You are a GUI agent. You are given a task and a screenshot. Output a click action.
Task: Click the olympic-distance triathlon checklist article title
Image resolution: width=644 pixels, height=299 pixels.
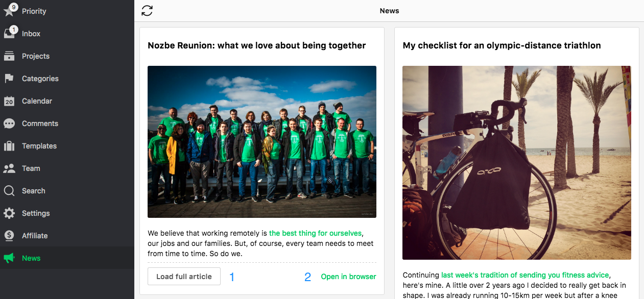click(x=502, y=45)
